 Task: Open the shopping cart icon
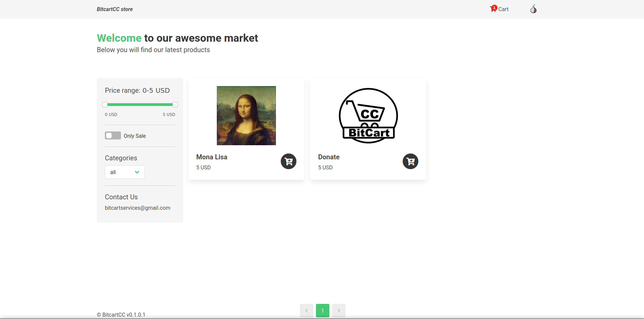click(x=493, y=9)
